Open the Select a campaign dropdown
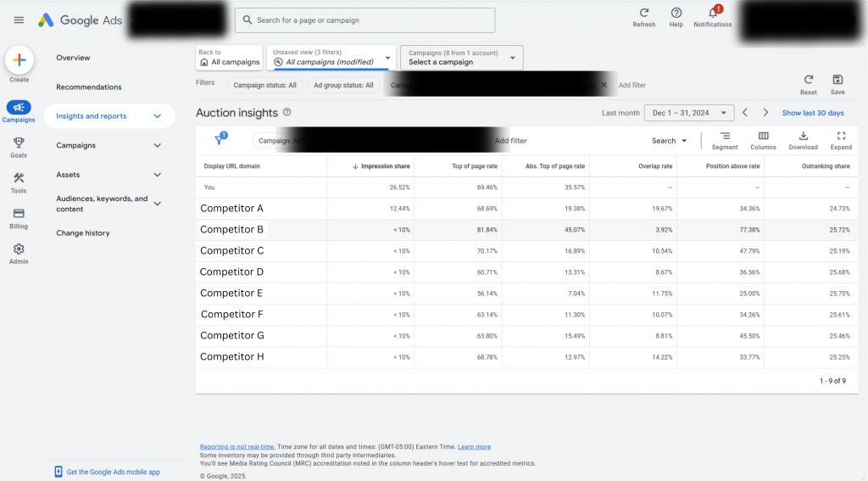Screen dimensions: 868x481 coord(461,58)
